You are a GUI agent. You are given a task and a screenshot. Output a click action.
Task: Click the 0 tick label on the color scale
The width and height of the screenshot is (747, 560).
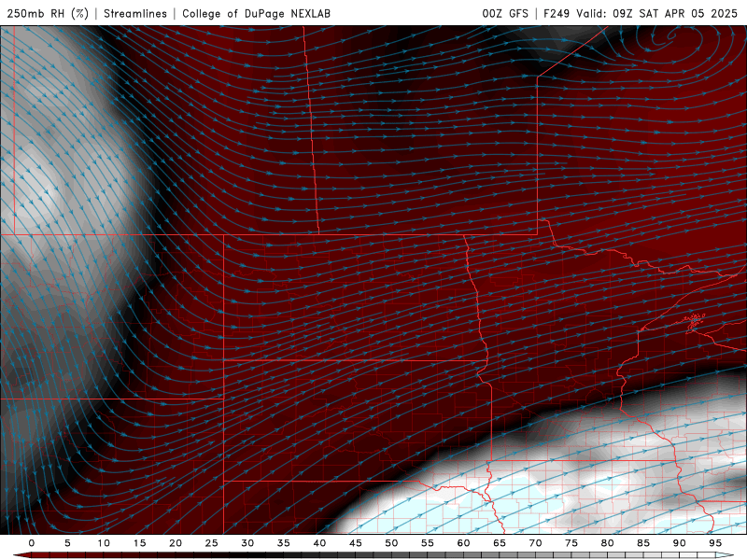(32, 543)
